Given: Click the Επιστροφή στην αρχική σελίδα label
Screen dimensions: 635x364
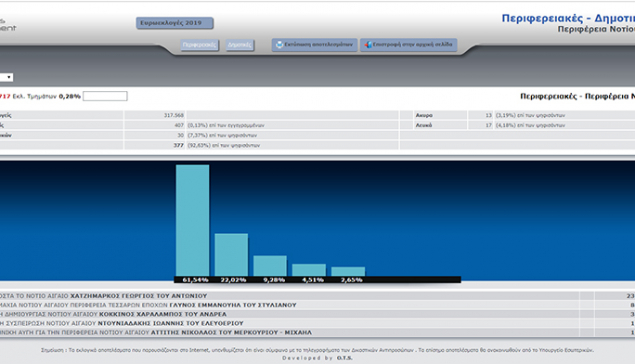Looking at the screenshot, I should pos(412,45).
